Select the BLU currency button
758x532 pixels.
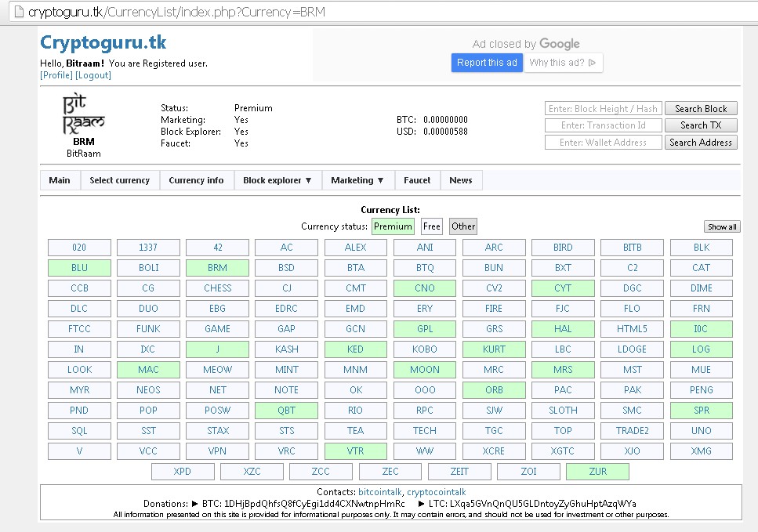tap(79, 268)
